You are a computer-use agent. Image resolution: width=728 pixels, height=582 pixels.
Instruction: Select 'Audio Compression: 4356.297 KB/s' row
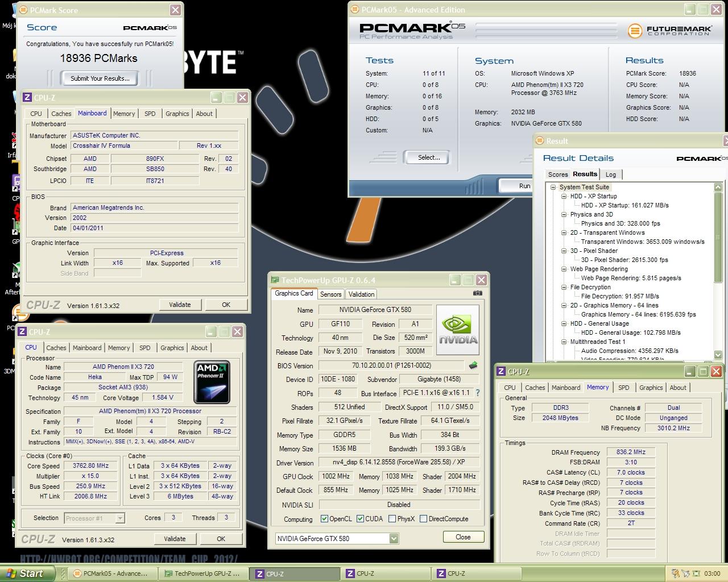[630, 351]
